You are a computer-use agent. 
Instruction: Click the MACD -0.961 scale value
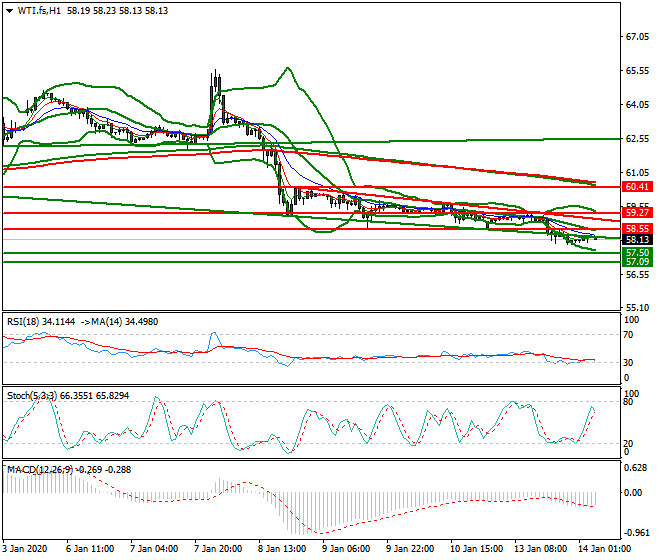(x=635, y=533)
